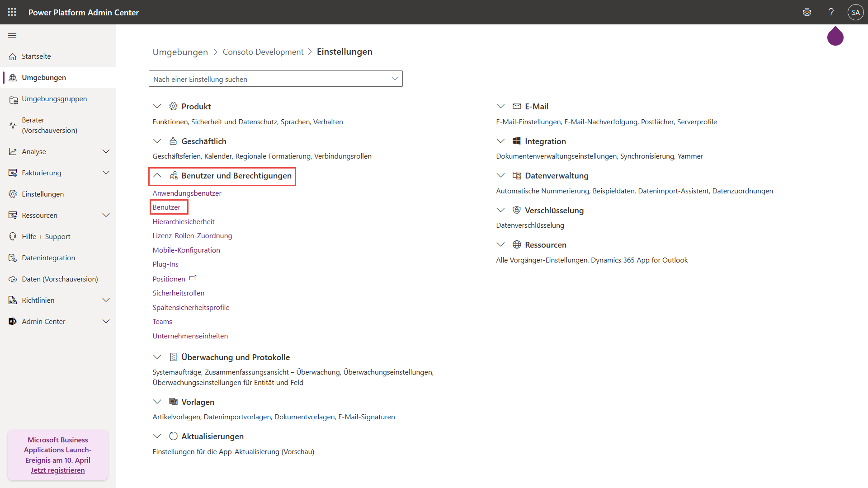Open the Unternehmenseinheiten link
Viewport: 868px width, 488px height.
190,336
